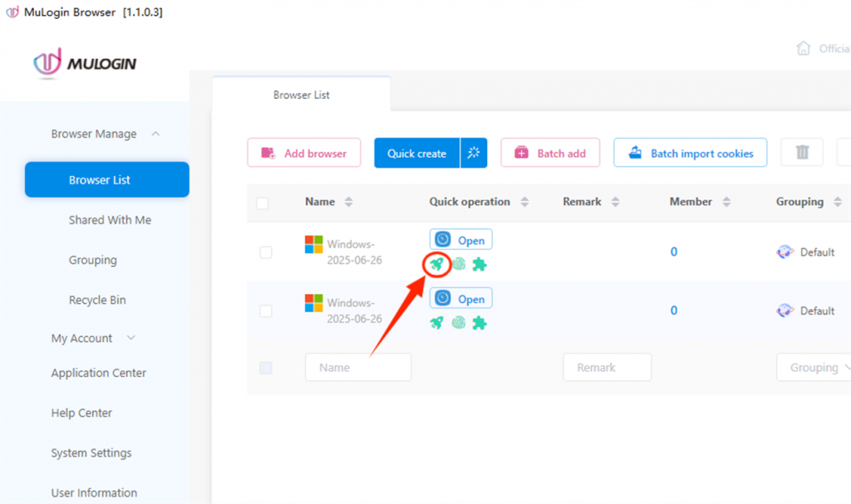The height and width of the screenshot is (504, 851).
Task: Click the first row's Windows-2025-06-26 name
Action: click(354, 252)
